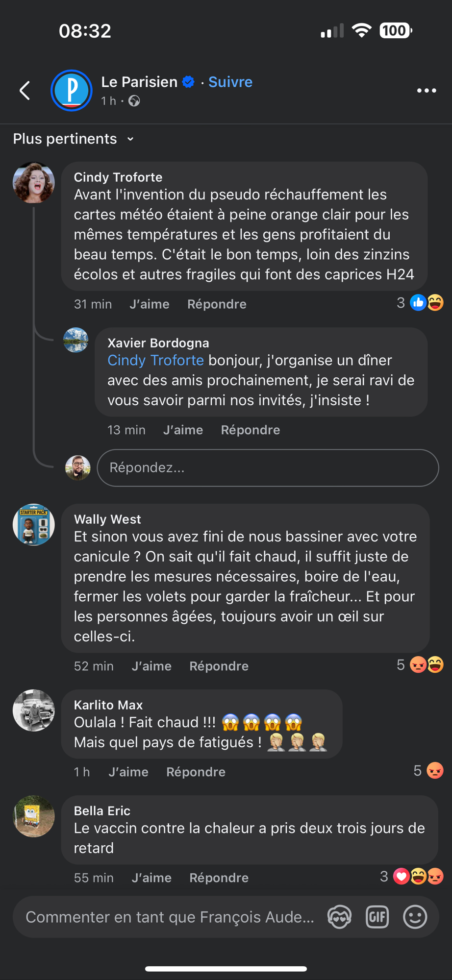Open the emoji picker in comment bar

pyautogui.click(x=415, y=917)
